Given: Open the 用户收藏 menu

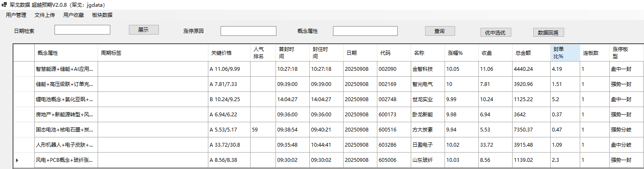Looking at the screenshot, I should point(74,15).
